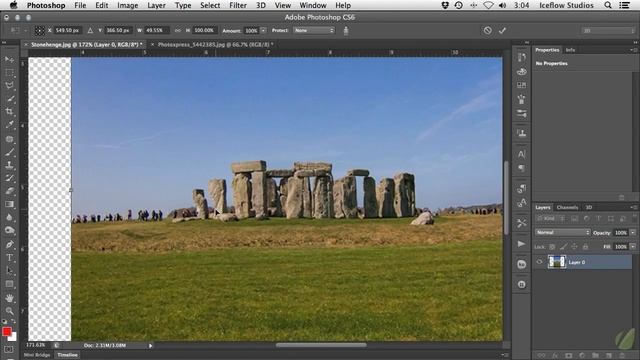Image resolution: width=640 pixels, height=360 pixels.
Task: Toggle Protect skin tones person icon
Action: click(x=346, y=31)
